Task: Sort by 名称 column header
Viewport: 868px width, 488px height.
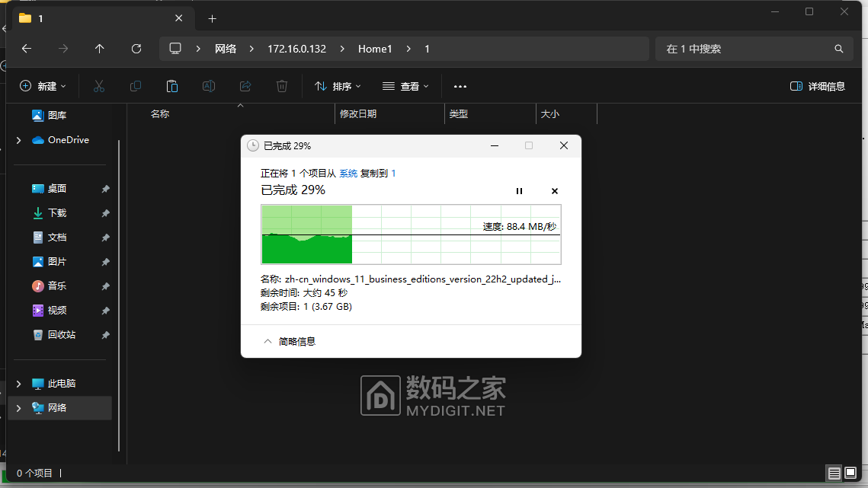Action: (x=160, y=113)
